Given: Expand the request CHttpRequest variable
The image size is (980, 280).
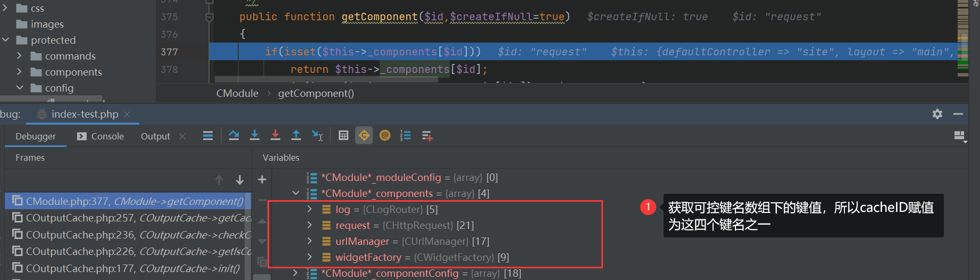Looking at the screenshot, I should pos(309,225).
